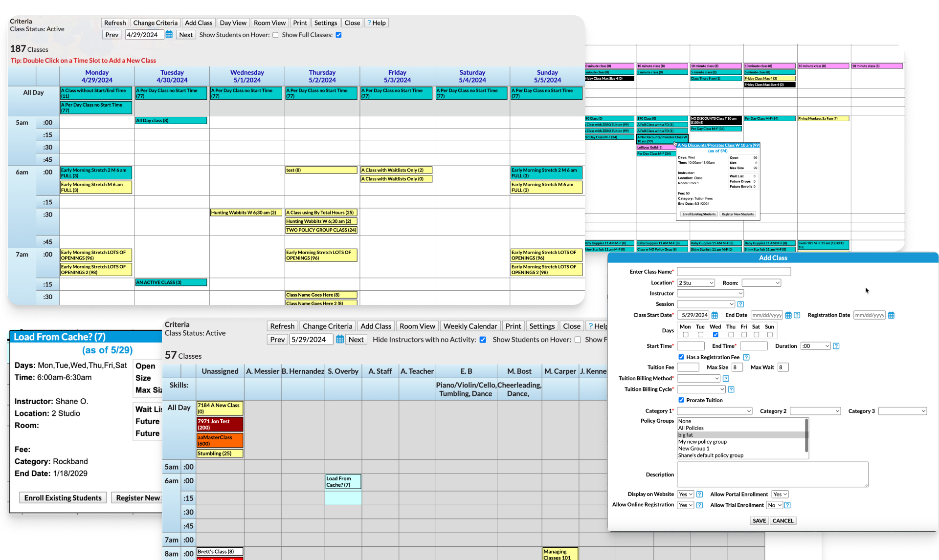Open calendar picker beside 4/29/2024 date
939x560 pixels.
[x=169, y=35]
